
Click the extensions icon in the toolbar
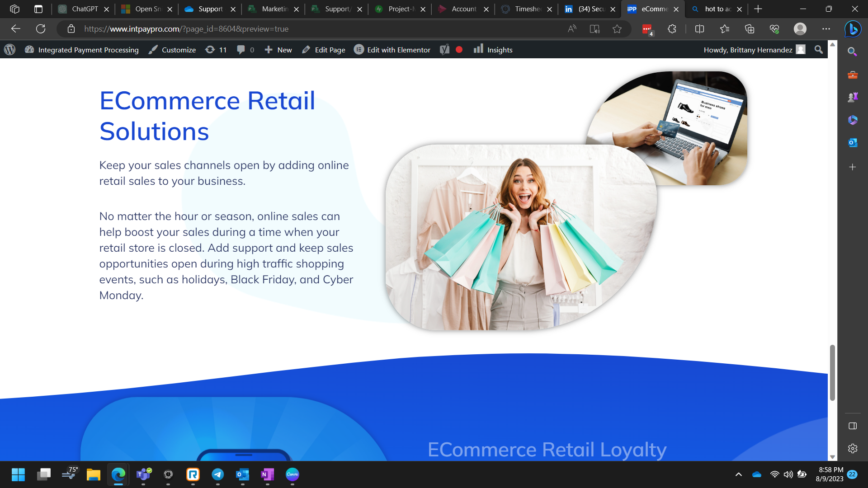pyautogui.click(x=672, y=28)
